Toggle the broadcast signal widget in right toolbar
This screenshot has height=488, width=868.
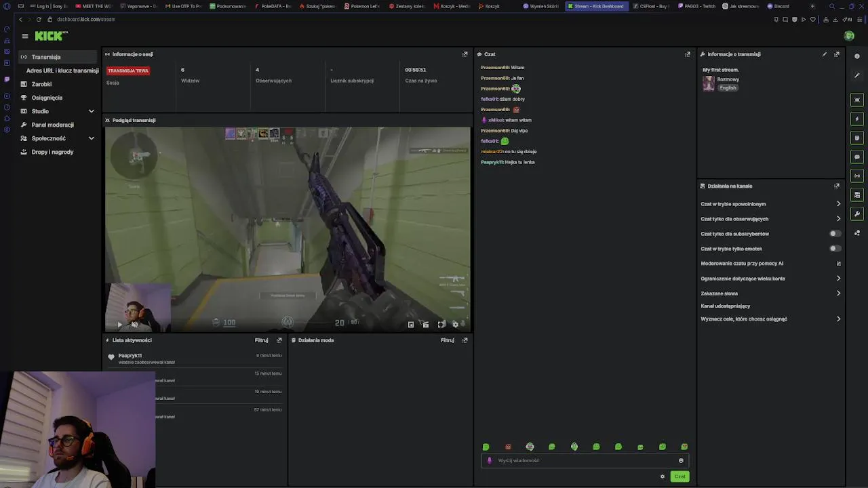[x=857, y=176]
